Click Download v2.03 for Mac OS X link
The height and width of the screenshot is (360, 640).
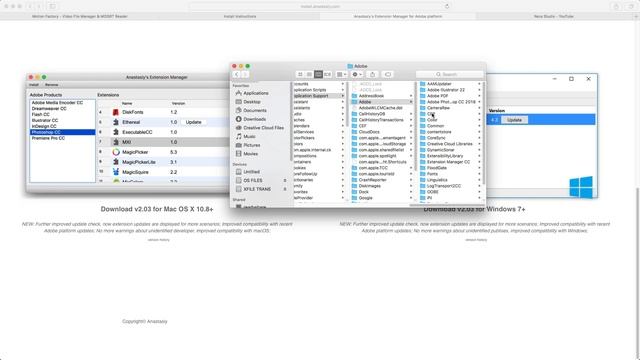coord(157,209)
